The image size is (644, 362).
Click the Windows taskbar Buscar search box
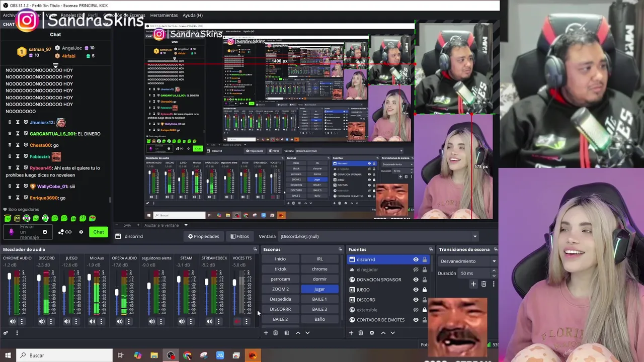[x=64, y=355]
